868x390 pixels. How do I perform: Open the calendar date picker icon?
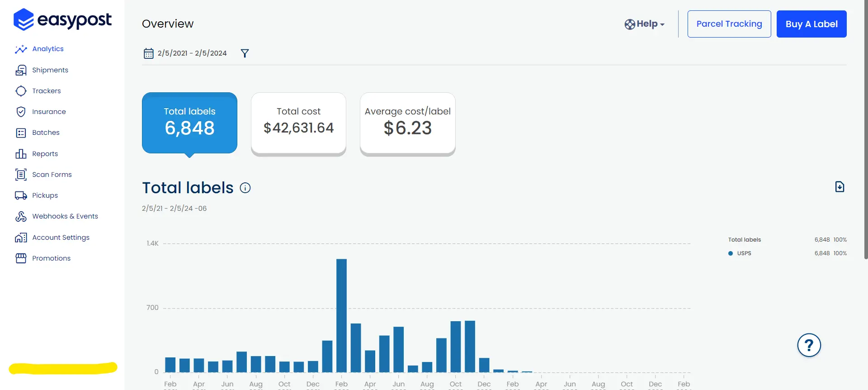point(148,53)
